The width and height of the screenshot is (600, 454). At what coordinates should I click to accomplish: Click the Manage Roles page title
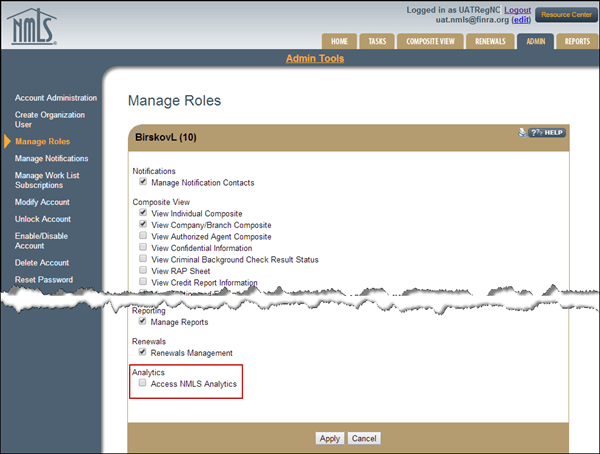pyautogui.click(x=174, y=101)
